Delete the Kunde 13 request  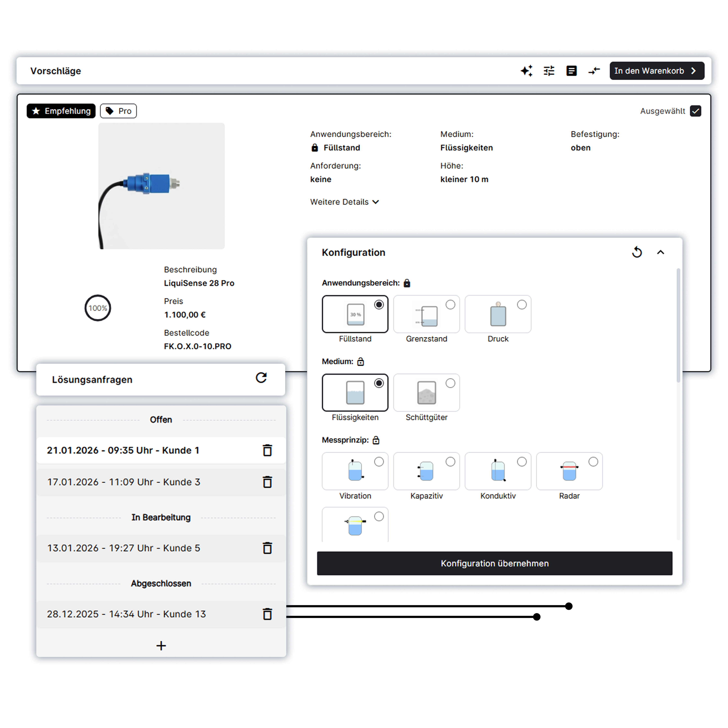267,614
